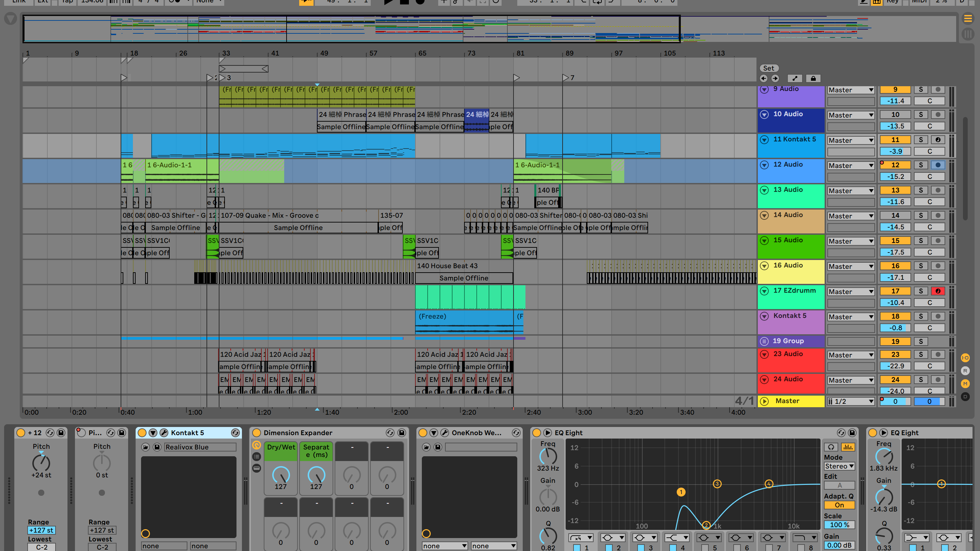Open EQ Eight Stereo mode dropdown

[x=839, y=466]
